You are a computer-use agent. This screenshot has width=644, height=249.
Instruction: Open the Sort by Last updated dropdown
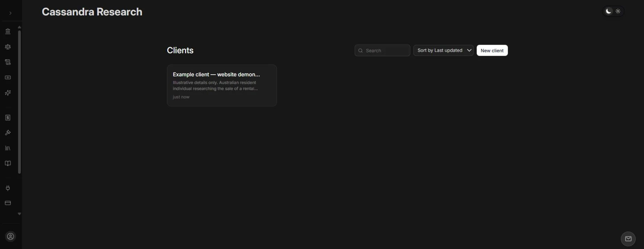(444, 50)
